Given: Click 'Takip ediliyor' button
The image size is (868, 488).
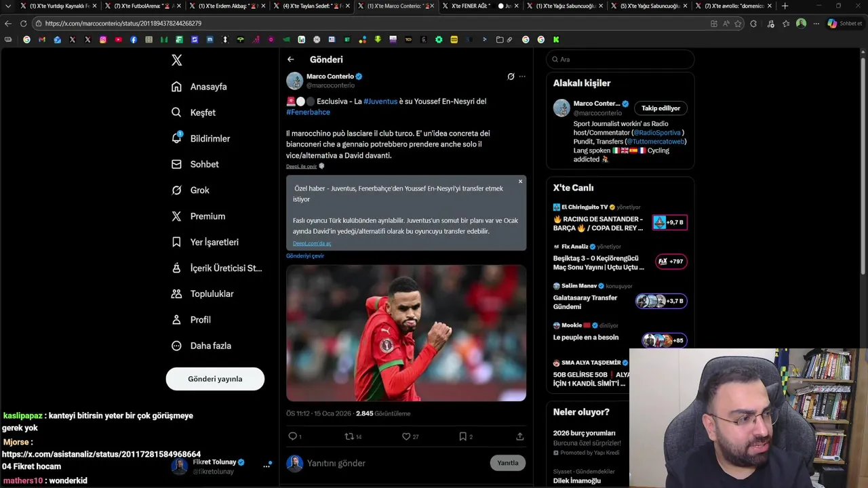Looking at the screenshot, I should tap(660, 108).
